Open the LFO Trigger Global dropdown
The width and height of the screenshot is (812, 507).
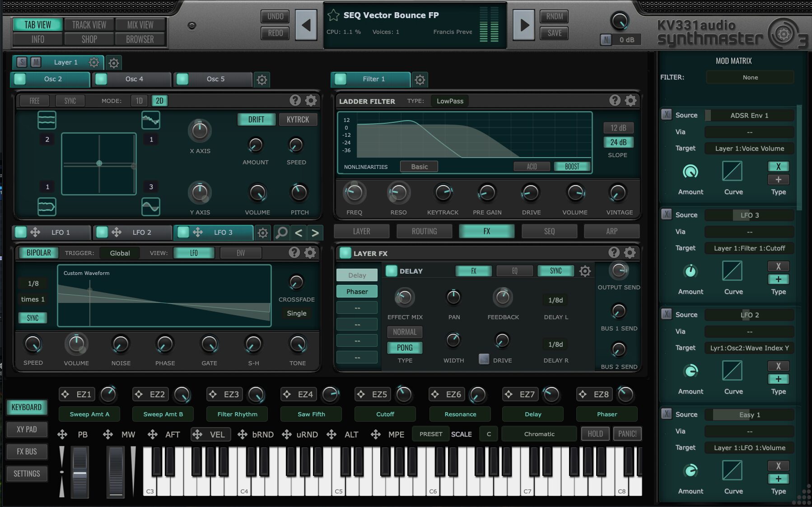120,253
